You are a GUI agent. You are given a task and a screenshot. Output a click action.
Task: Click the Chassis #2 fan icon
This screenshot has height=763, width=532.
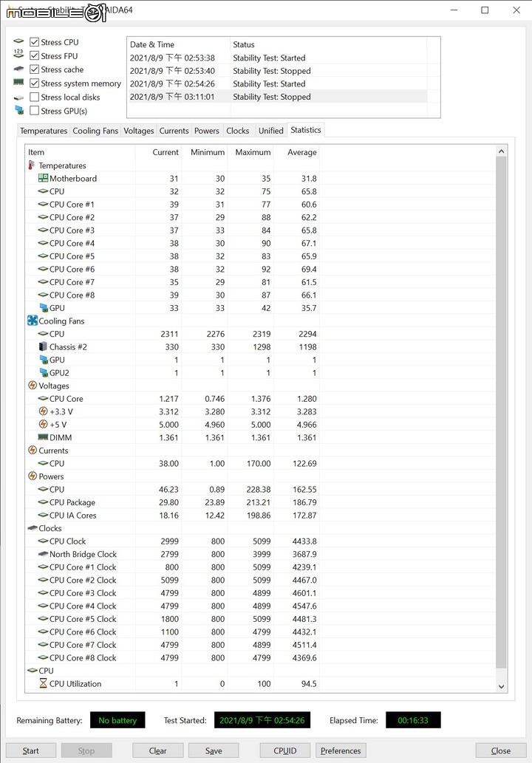(x=44, y=346)
